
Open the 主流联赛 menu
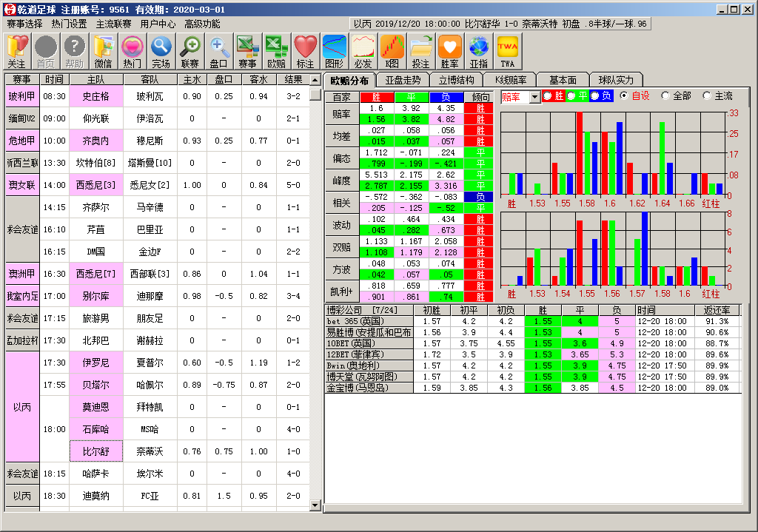[x=113, y=24]
